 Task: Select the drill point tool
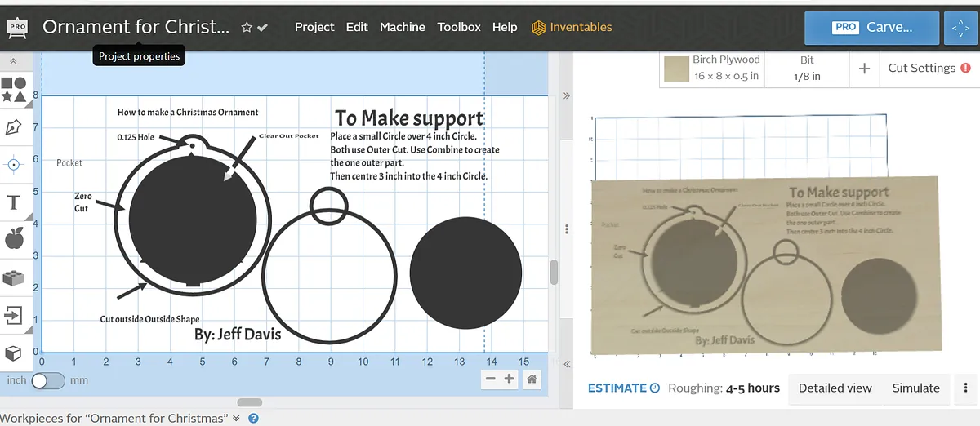13,165
